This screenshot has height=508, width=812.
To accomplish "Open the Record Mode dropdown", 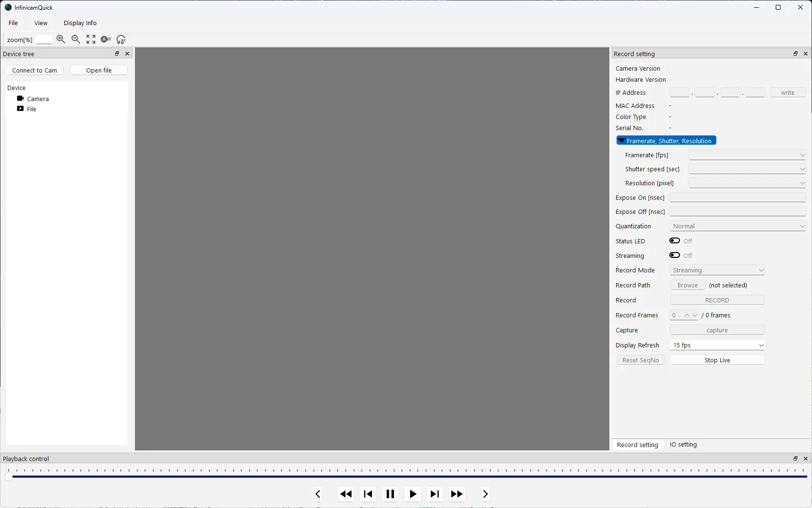I will 717,270.
